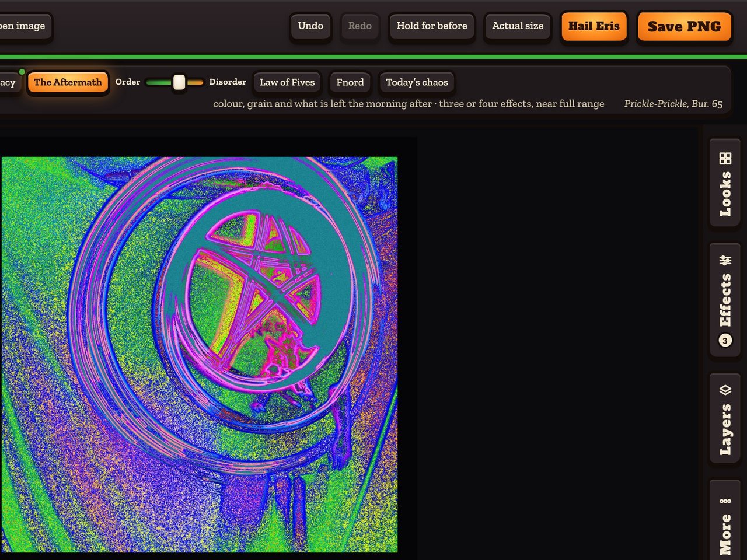Click the Order label beside slider
747x560 pixels.
tap(128, 82)
